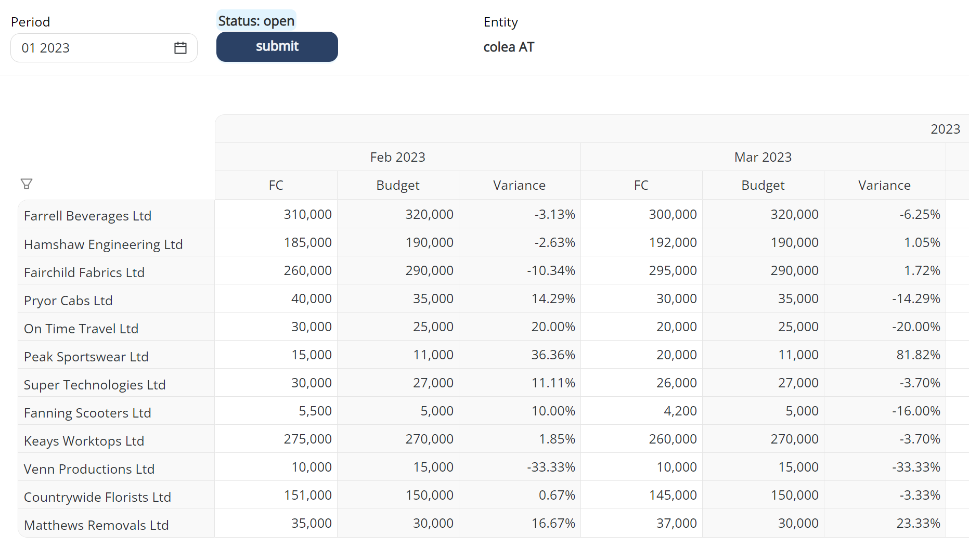Click Countrywide Florists Feb FC cell 151,000
Screen dimensions: 969x560
(276, 495)
